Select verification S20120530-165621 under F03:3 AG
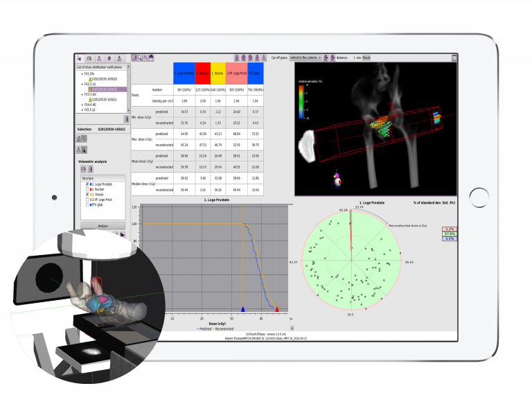 [x=104, y=99]
